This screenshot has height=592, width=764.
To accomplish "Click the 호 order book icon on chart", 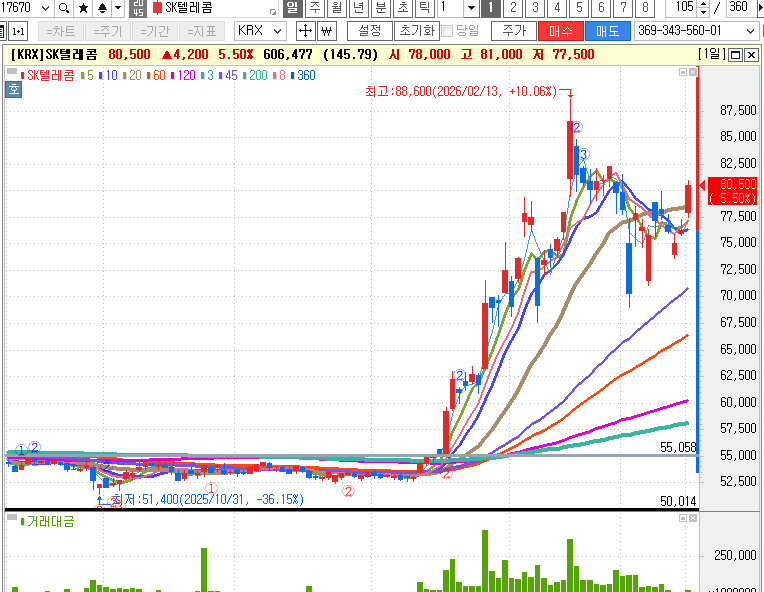I will click(x=14, y=90).
